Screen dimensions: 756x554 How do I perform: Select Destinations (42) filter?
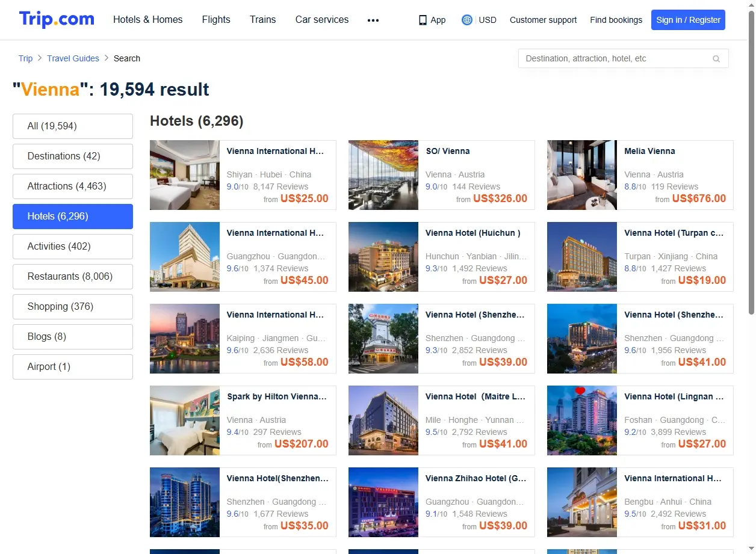pyautogui.click(x=73, y=156)
